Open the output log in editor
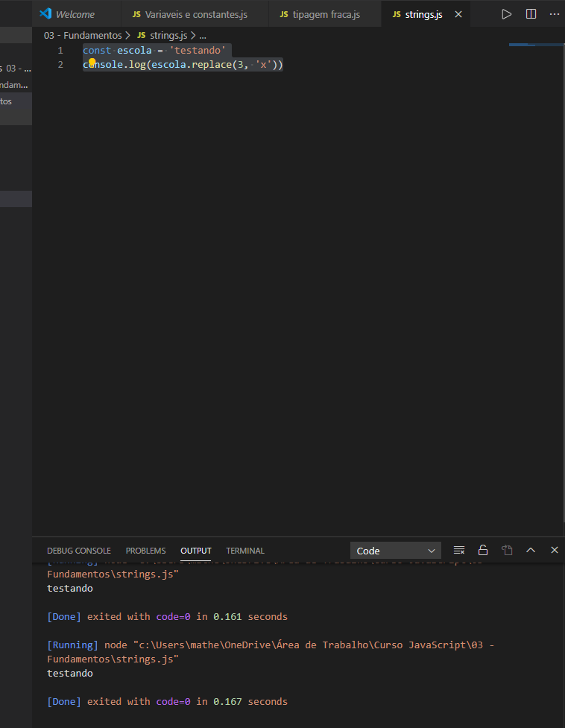This screenshot has width=565, height=728. (x=507, y=551)
